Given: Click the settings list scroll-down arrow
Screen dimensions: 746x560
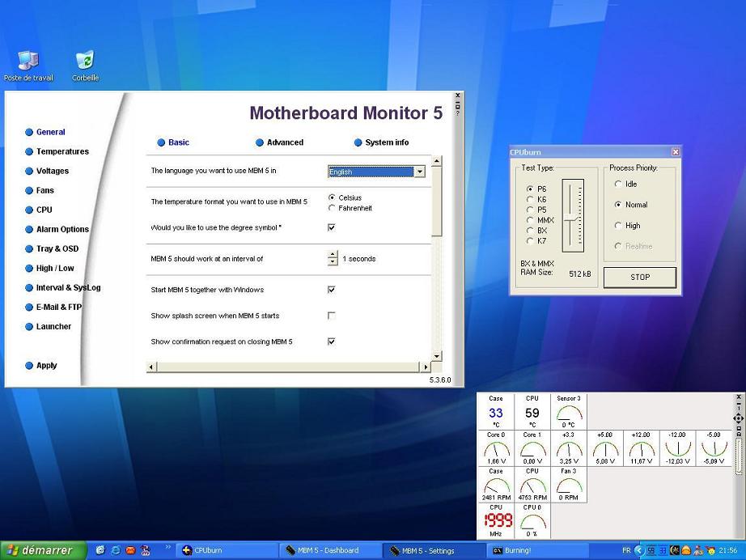Looking at the screenshot, I should click(437, 356).
